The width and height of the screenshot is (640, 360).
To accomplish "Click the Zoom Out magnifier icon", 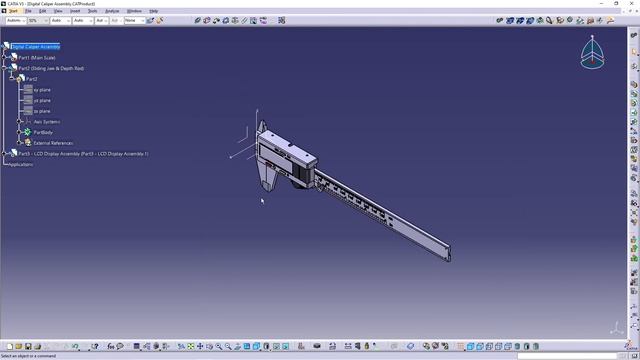I will (x=228, y=346).
